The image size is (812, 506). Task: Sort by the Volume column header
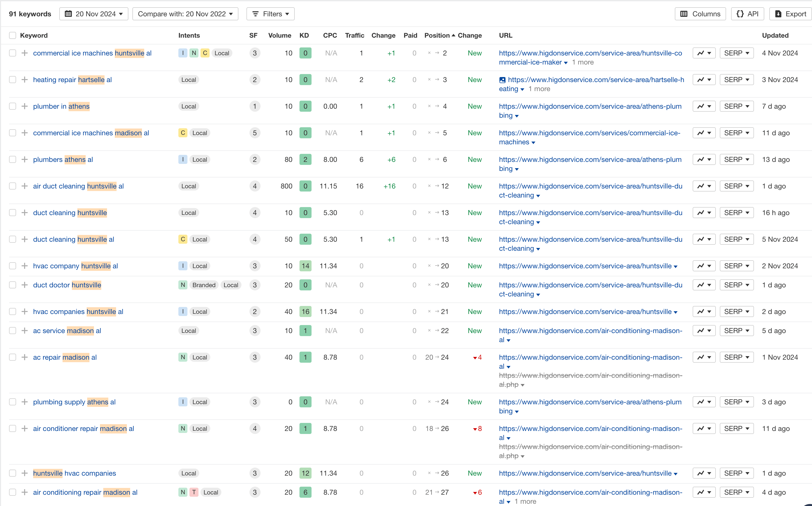tap(280, 35)
